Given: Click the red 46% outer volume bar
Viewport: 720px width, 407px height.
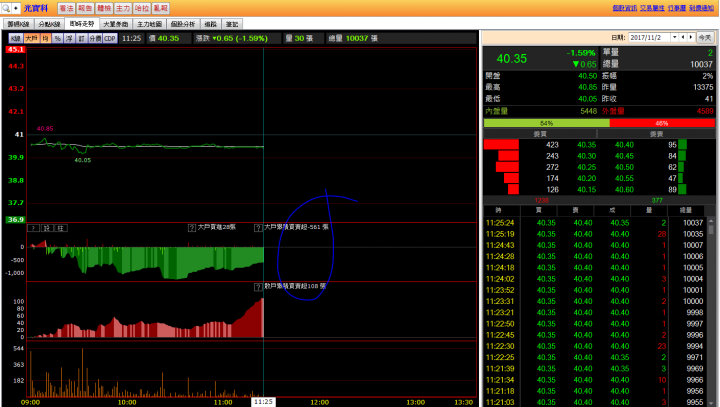Looking at the screenshot, I should point(662,123).
